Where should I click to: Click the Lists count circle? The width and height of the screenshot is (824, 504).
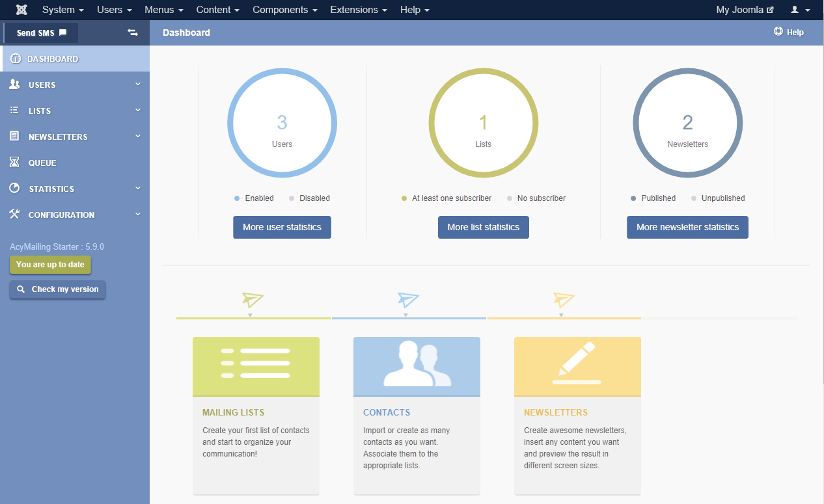(x=483, y=123)
